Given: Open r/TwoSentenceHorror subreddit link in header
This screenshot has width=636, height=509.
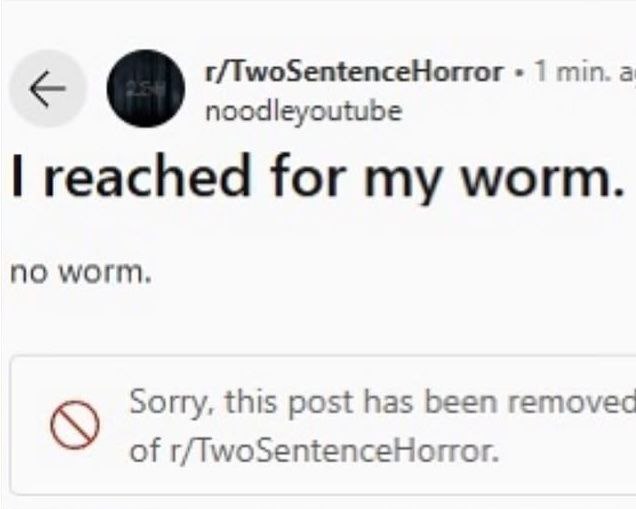Looking at the screenshot, I should (354, 72).
